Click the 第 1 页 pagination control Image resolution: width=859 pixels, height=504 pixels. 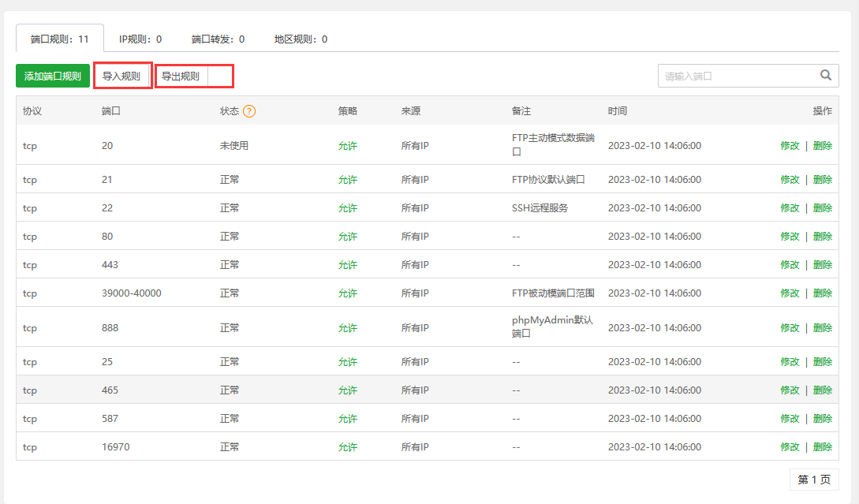pyautogui.click(x=813, y=479)
